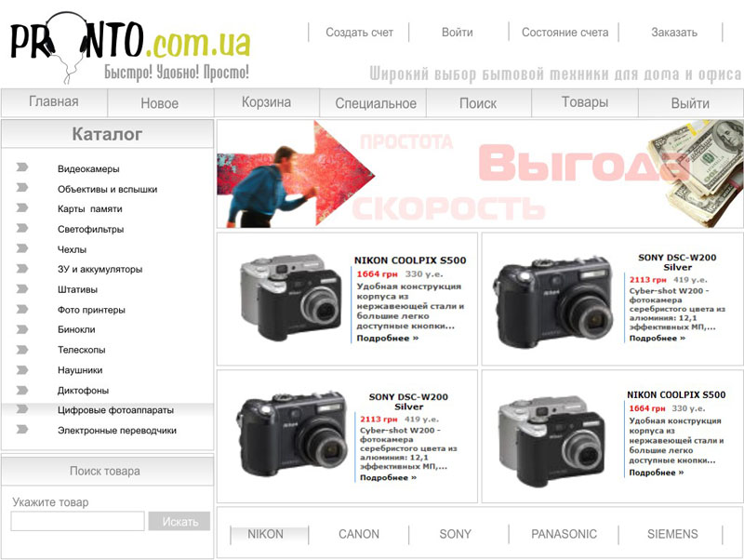
Task: Click the Войти link
Action: pyautogui.click(x=458, y=33)
